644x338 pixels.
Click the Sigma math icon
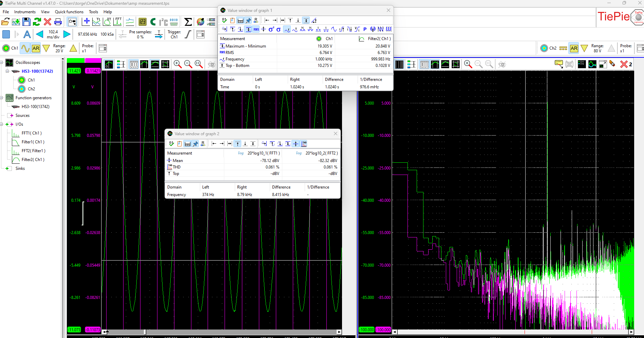(188, 22)
